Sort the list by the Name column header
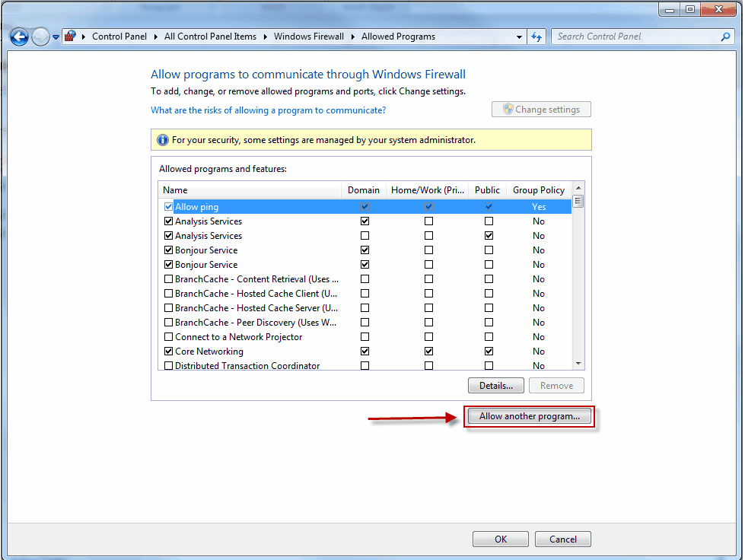 click(x=250, y=190)
